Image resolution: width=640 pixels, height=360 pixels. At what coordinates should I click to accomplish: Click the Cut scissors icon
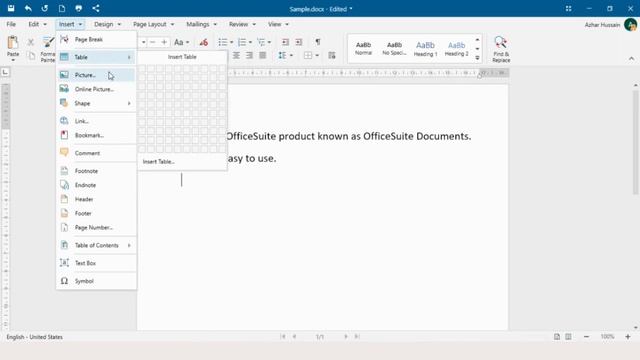pyautogui.click(x=31, y=42)
